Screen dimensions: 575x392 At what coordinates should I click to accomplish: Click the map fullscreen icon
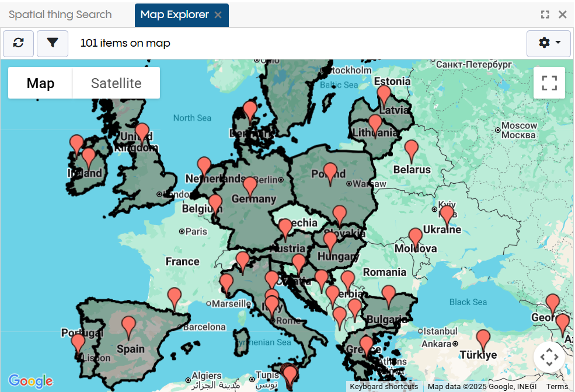pos(549,83)
